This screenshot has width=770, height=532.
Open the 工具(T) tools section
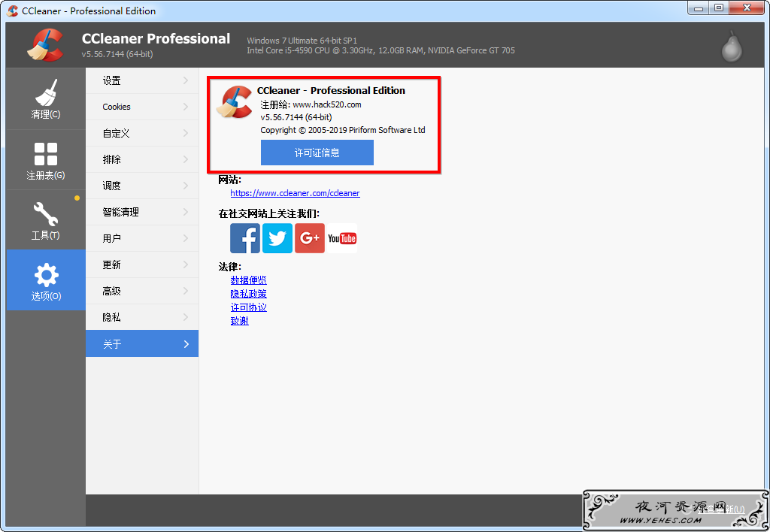tap(46, 220)
